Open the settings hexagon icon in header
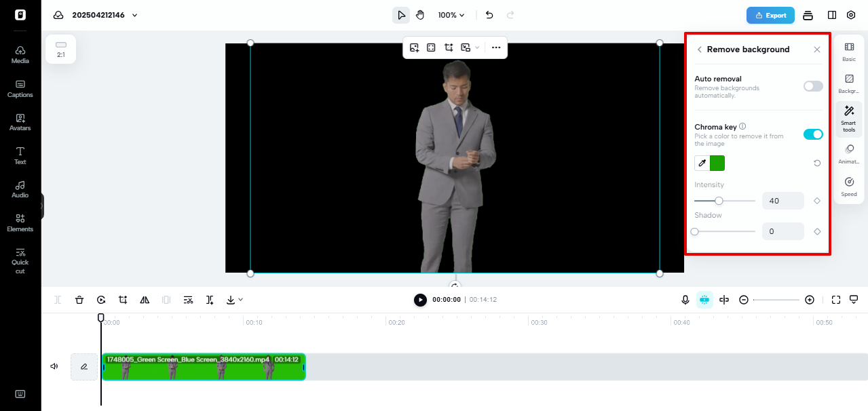The height and width of the screenshot is (411, 868). click(851, 15)
